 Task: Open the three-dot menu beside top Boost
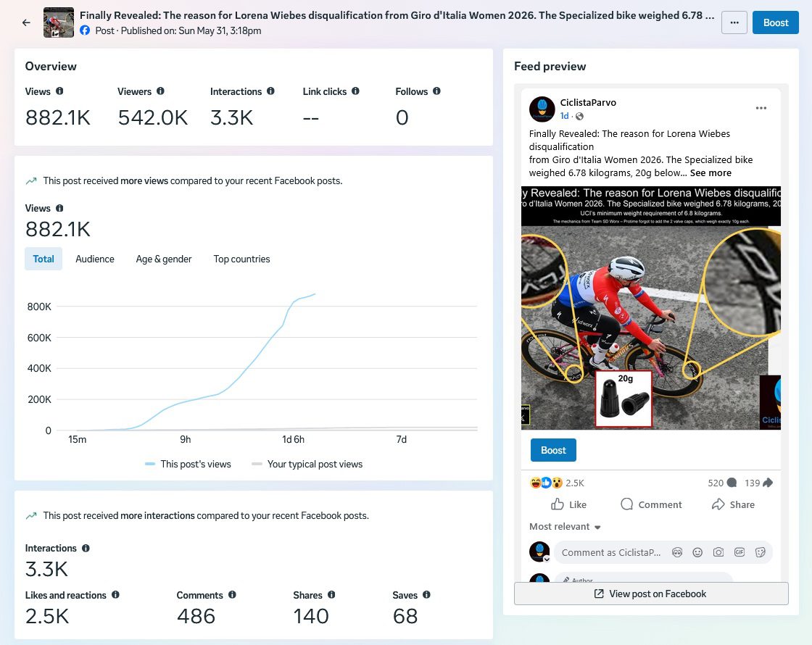tap(734, 22)
